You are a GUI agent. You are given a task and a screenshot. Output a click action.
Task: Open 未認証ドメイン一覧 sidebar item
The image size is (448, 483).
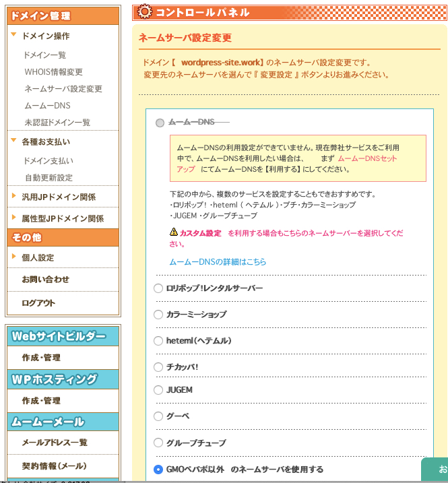[x=57, y=123]
